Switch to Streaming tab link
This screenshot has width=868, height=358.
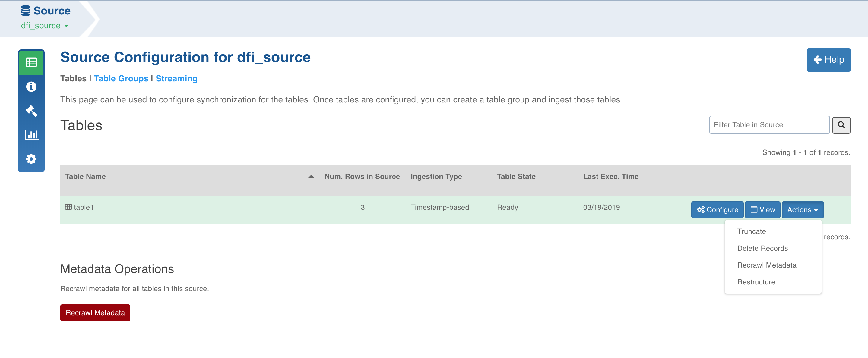click(176, 78)
